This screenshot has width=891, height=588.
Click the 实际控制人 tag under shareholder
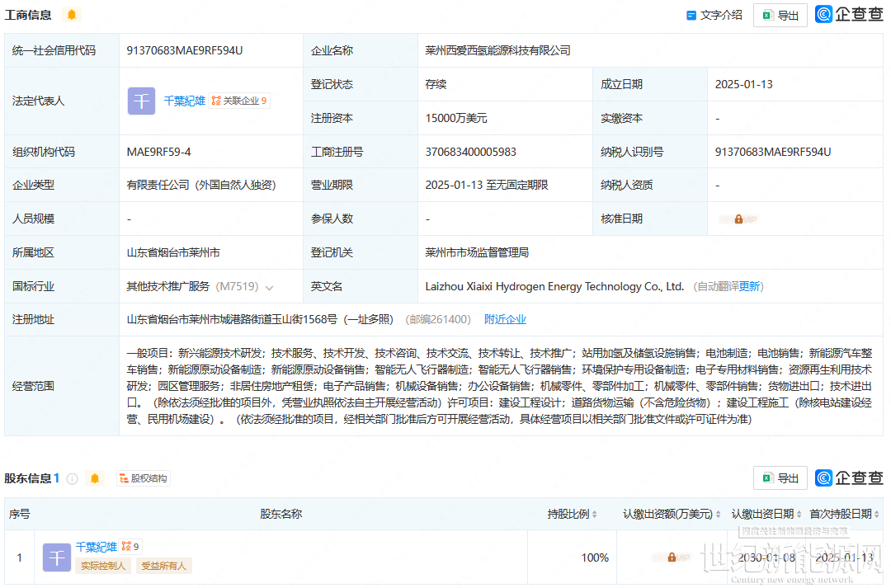[103, 566]
